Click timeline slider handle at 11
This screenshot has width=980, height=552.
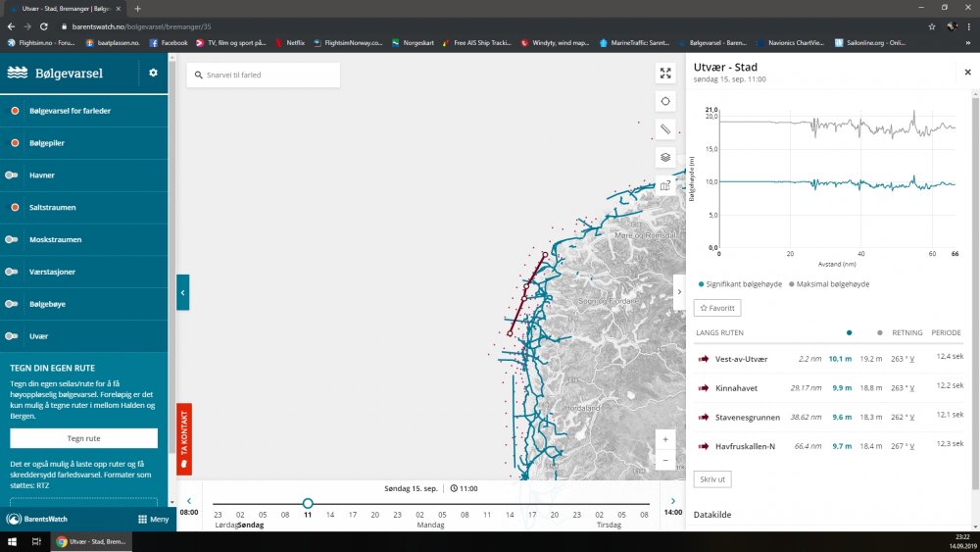[308, 503]
